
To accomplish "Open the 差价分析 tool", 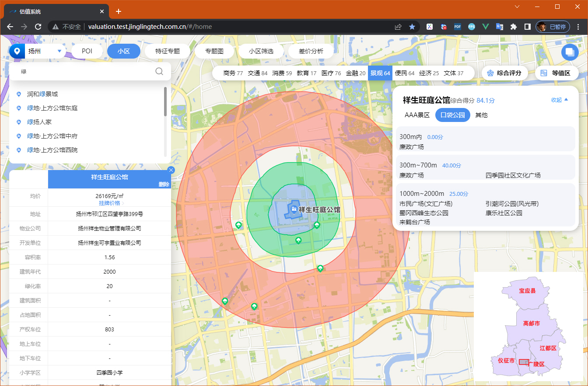I will tap(311, 51).
